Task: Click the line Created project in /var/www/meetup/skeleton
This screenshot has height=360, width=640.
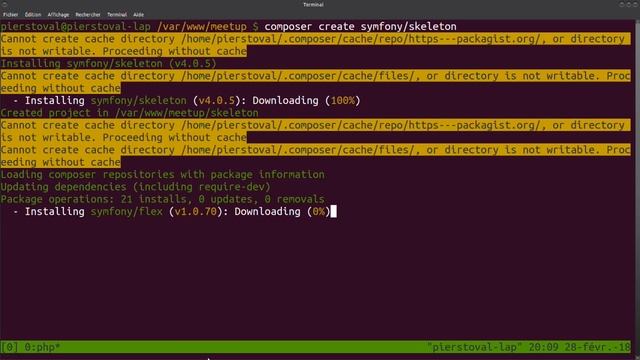Action: pyautogui.click(x=129, y=113)
